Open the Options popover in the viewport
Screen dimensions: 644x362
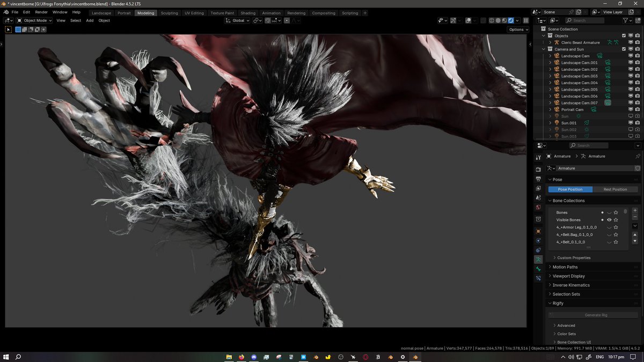(x=517, y=29)
